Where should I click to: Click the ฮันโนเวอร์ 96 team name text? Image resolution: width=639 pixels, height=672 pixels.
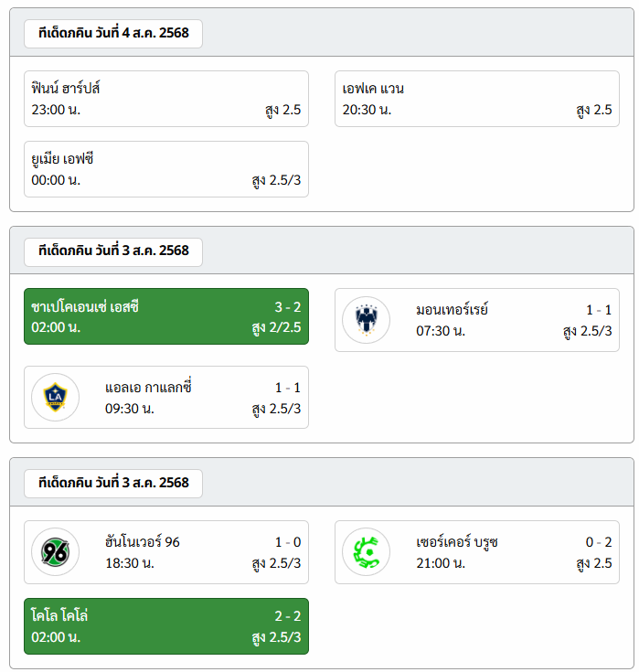click(x=143, y=541)
